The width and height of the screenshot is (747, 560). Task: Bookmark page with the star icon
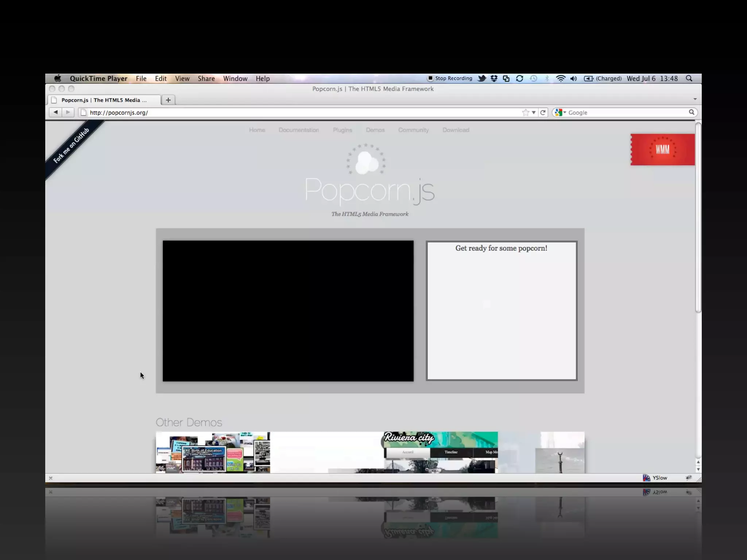525,112
